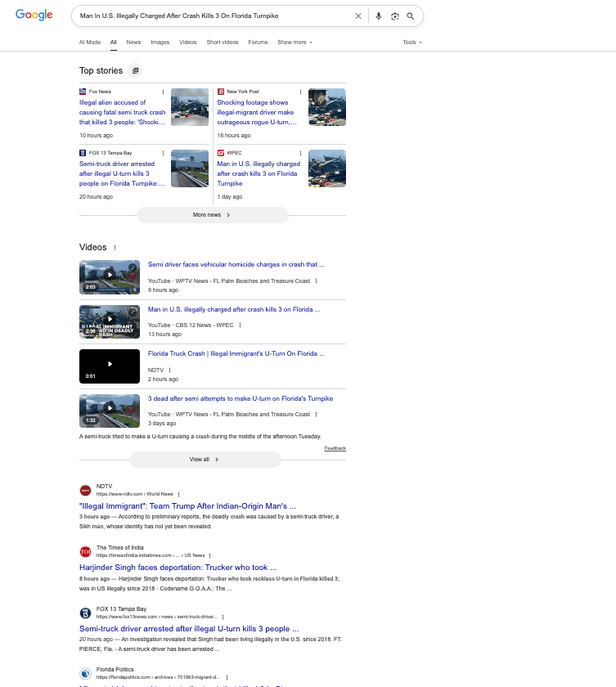This screenshot has height=687, width=616.
Task: Open CBS 12 'Man in U.S. illegally charged' video link
Action: click(234, 309)
